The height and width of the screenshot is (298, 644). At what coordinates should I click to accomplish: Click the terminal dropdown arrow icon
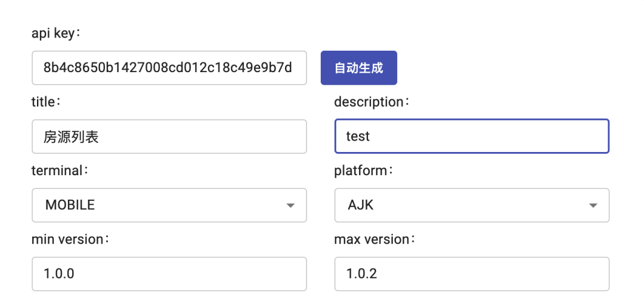tap(290, 205)
